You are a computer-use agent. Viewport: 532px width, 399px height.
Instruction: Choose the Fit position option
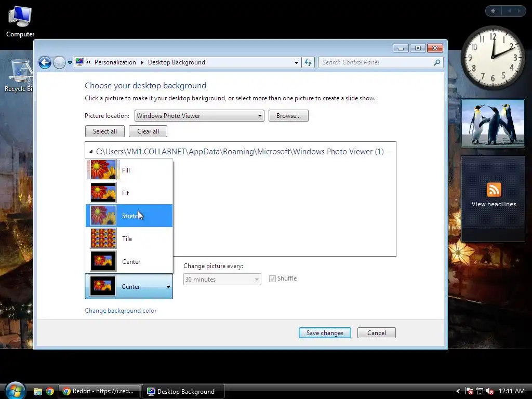129,193
